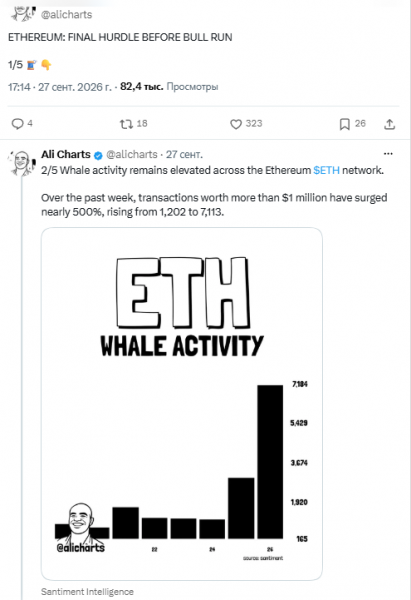
Task: Open the 17:14 · 27 сент. 2026 timestamp
Action: [x=60, y=87]
